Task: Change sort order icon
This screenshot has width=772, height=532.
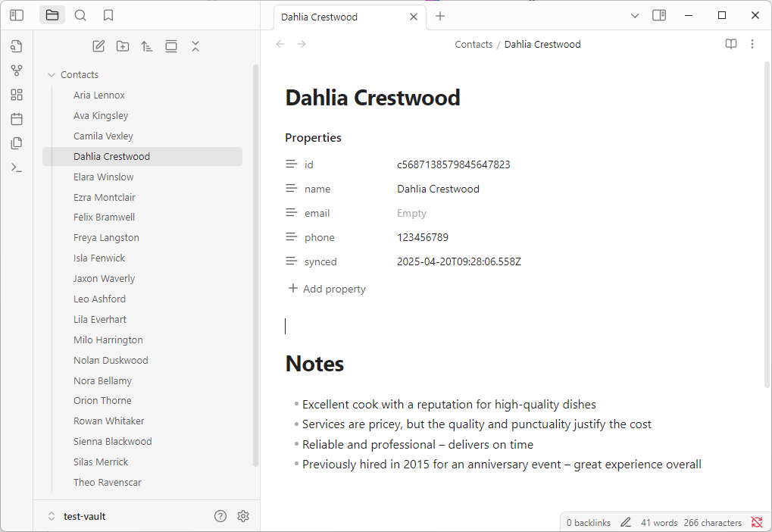Action: click(x=147, y=46)
